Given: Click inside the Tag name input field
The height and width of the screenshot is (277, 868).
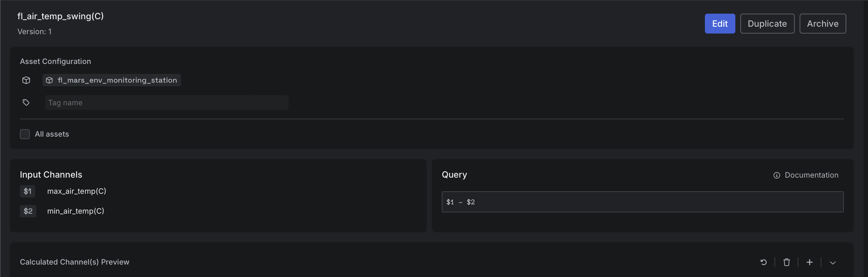Looking at the screenshot, I should pos(167,102).
